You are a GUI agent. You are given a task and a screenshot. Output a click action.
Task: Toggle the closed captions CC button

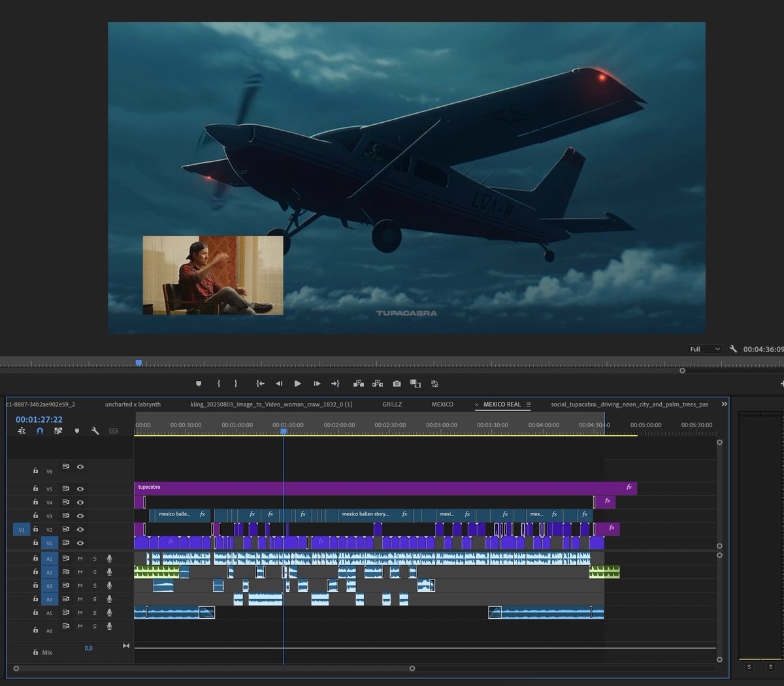114,431
